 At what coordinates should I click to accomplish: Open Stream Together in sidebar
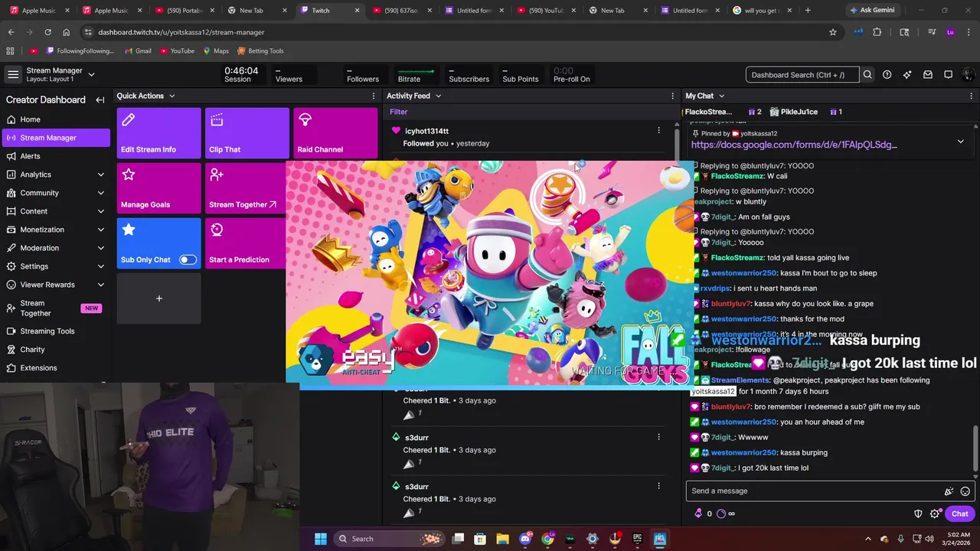(x=55, y=308)
